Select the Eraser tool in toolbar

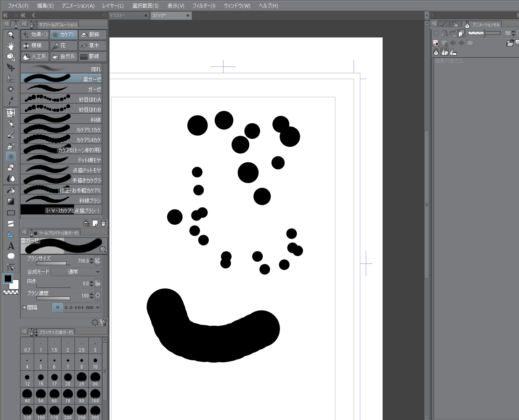tap(11, 167)
